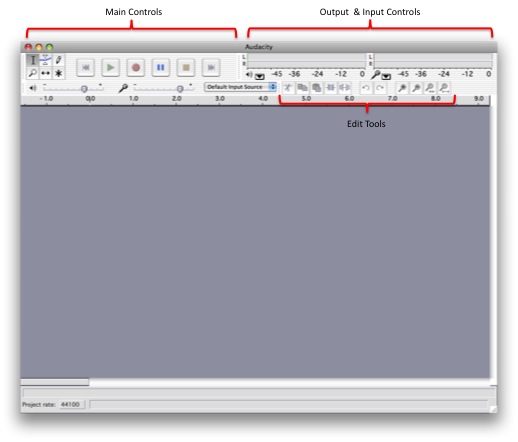Viewport: 518px width, 442px height.
Task: Click the input level meter bar
Action: coord(433,61)
